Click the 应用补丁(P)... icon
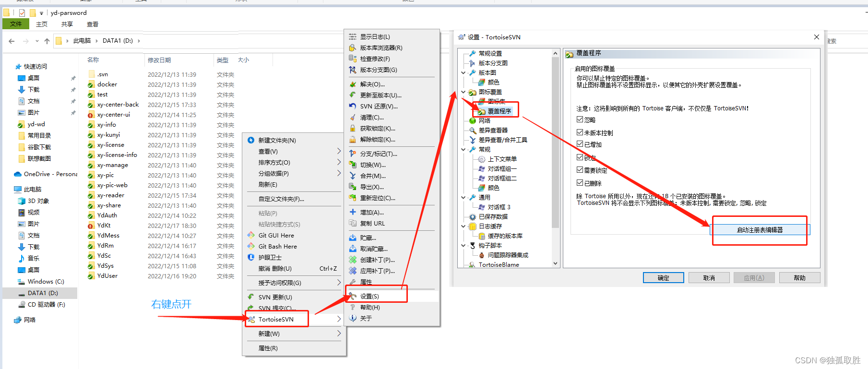This screenshot has height=369, width=868. (353, 271)
